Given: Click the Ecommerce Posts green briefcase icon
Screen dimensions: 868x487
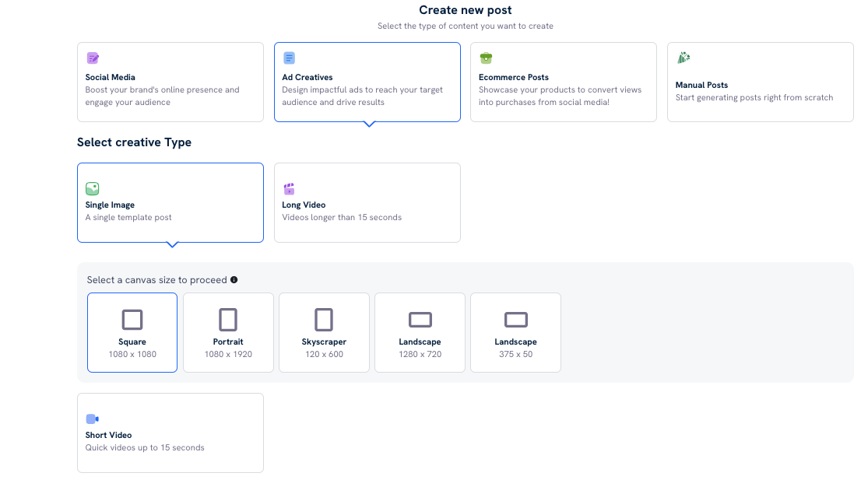Looking at the screenshot, I should click(486, 58).
